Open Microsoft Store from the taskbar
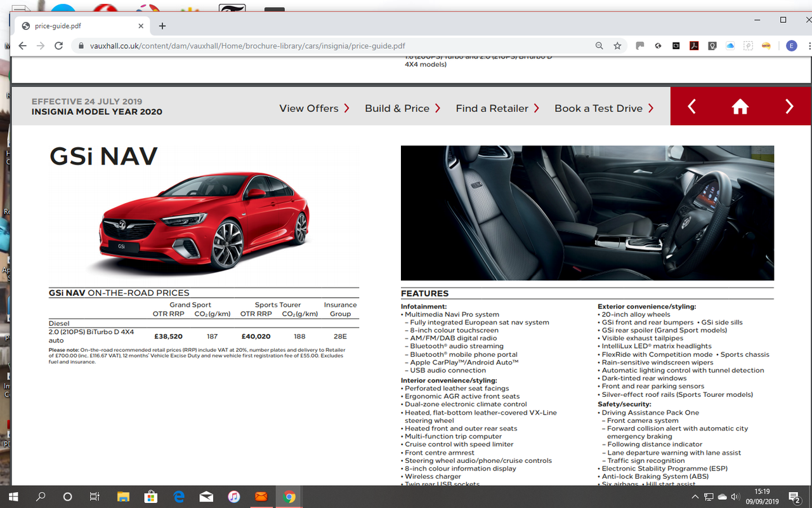The width and height of the screenshot is (812, 508). pyautogui.click(x=151, y=497)
